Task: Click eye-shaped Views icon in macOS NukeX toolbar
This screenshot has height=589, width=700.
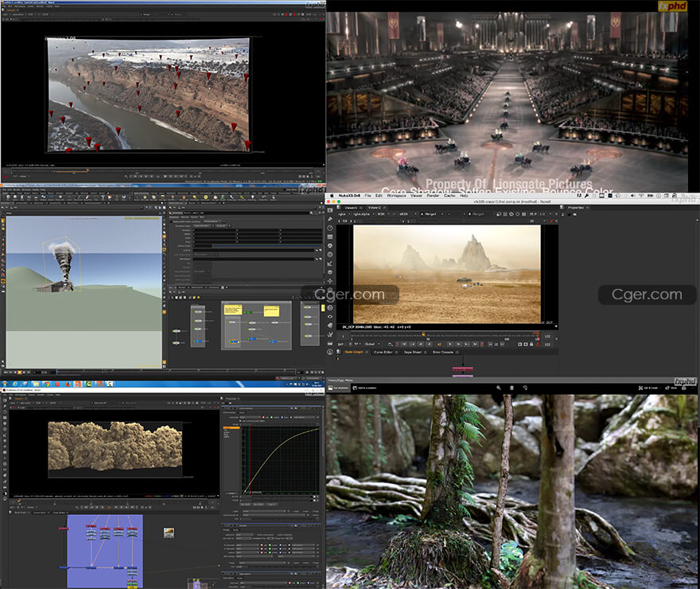Action: (330, 317)
